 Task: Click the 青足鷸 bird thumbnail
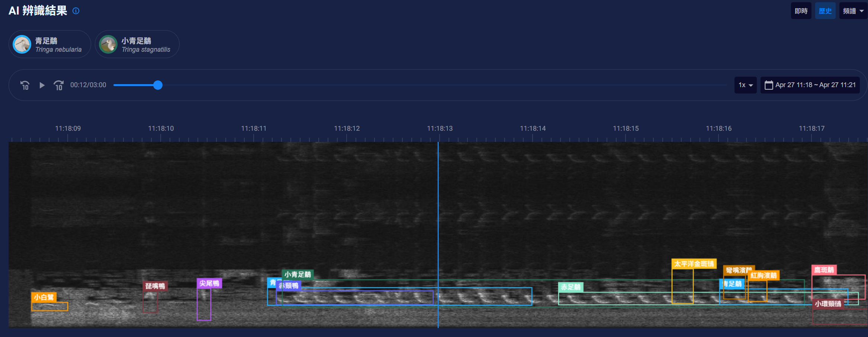click(22, 44)
